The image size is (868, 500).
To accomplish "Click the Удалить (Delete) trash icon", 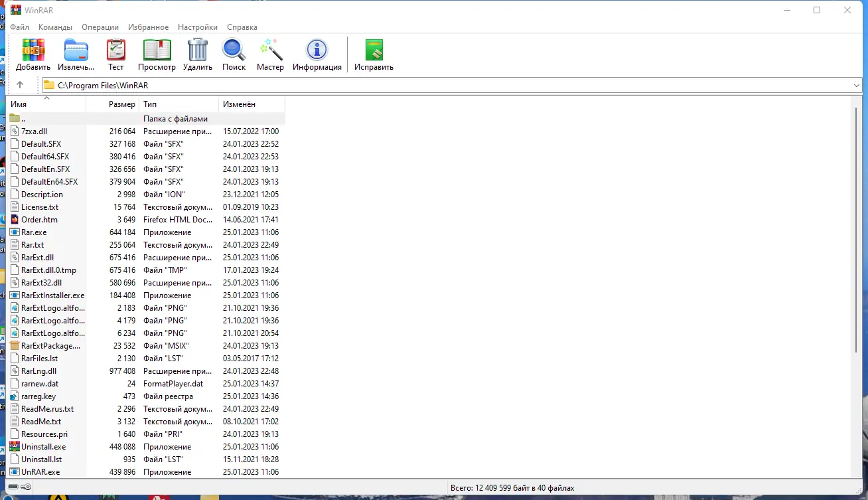I will [198, 50].
